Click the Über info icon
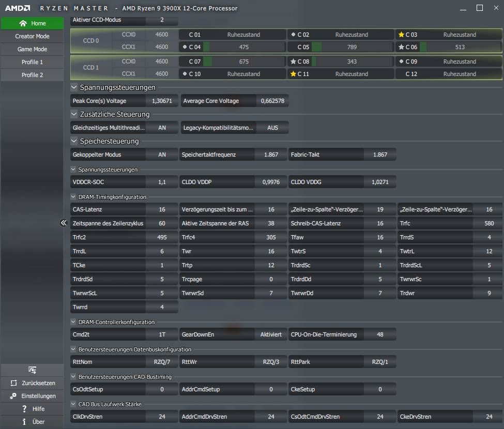 point(24,422)
